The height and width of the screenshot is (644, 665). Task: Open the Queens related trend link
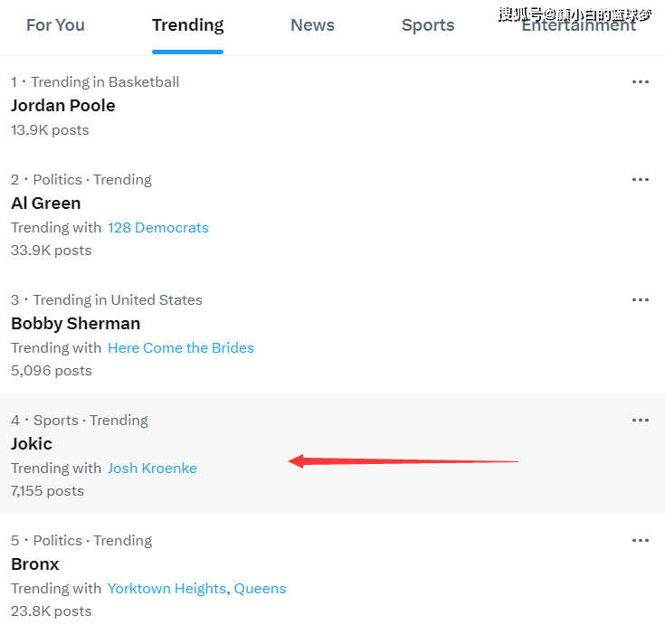click(x=260, y=589)
